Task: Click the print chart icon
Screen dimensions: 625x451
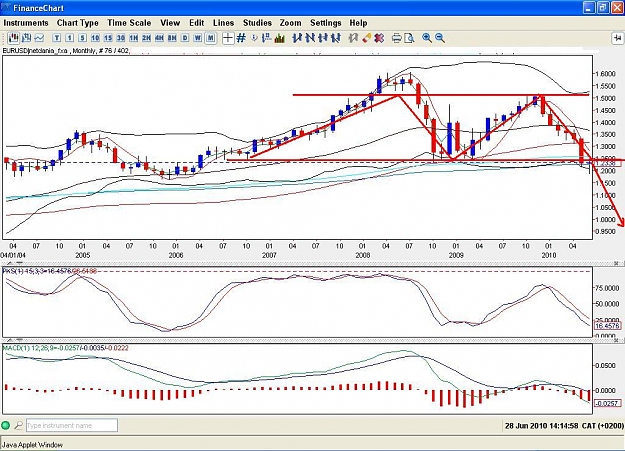Action: (x=396, y=38)
